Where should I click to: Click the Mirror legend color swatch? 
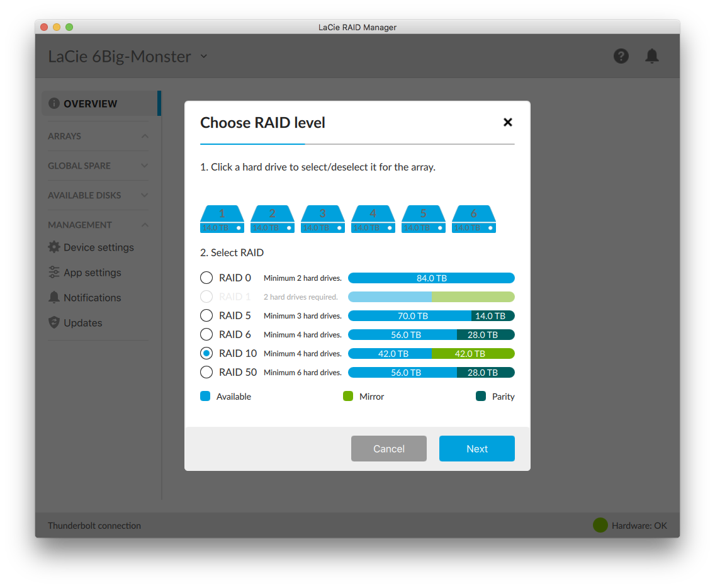coord(348,397)
